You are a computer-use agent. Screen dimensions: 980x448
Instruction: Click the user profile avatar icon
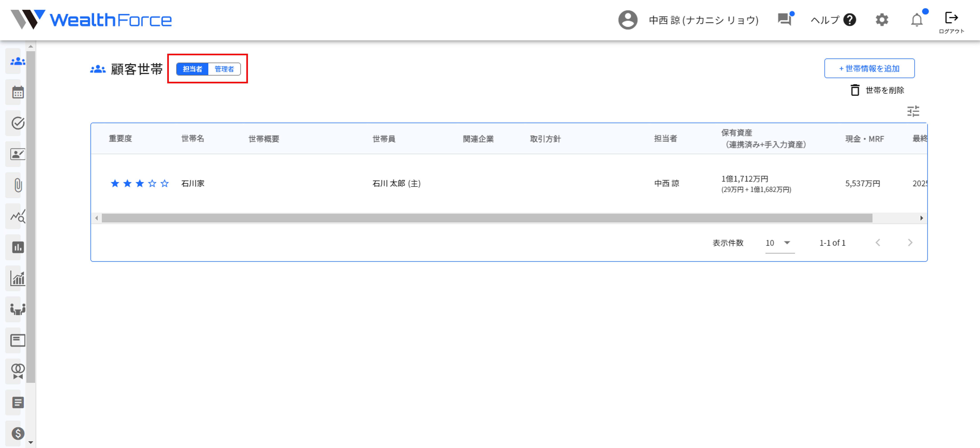click(x=627, y=20)
